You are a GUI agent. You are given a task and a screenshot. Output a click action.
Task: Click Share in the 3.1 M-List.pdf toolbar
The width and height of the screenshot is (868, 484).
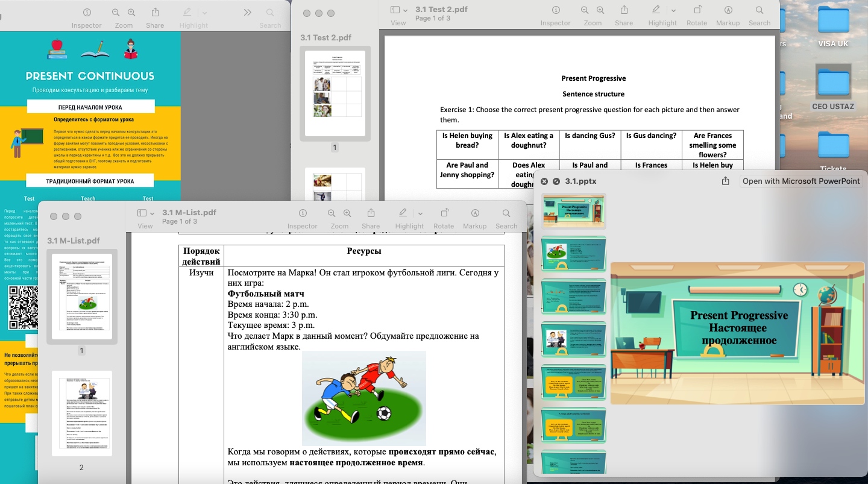point(371,213)
